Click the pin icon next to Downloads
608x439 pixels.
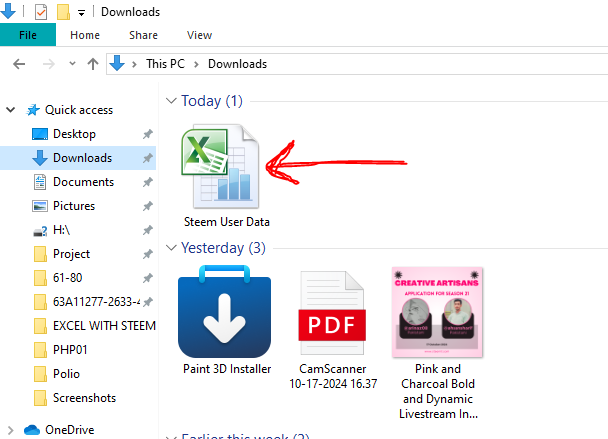pos(148,159)
